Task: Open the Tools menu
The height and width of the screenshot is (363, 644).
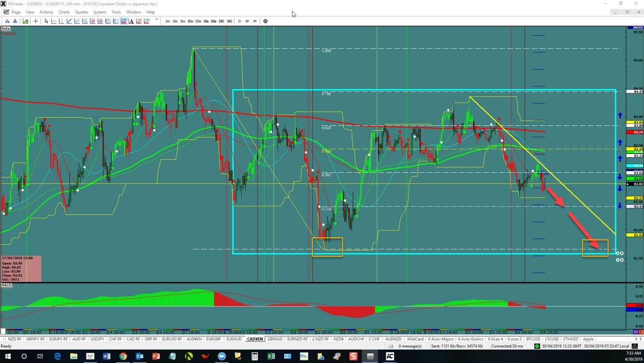Action: click(116, 12)
